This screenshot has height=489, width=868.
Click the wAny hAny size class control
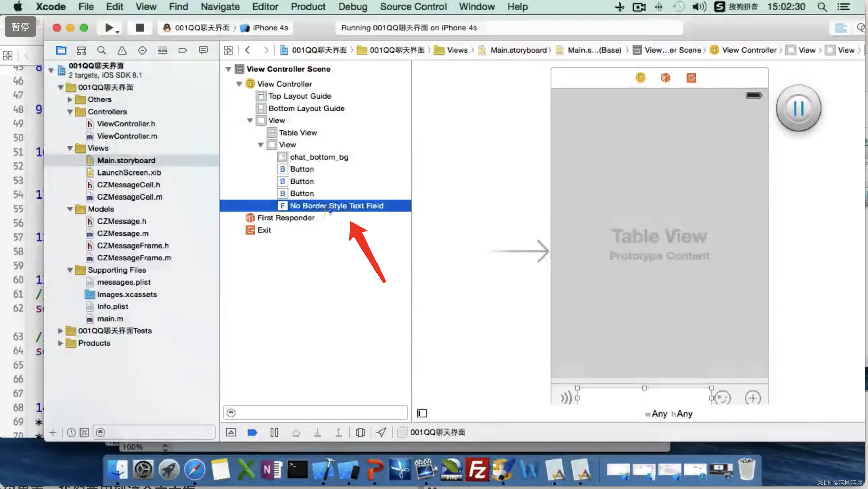[x=669, y=414]
